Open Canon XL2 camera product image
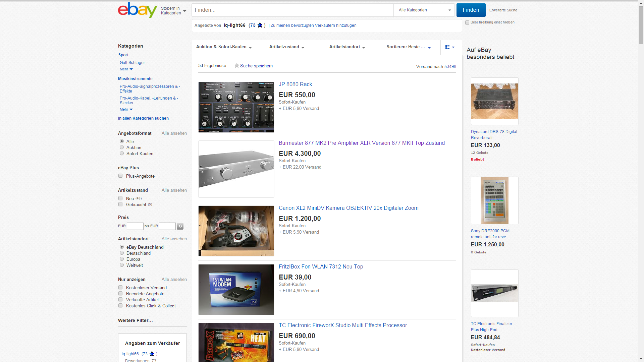Viewport: 644px width, 362px height. click(236, 231)
